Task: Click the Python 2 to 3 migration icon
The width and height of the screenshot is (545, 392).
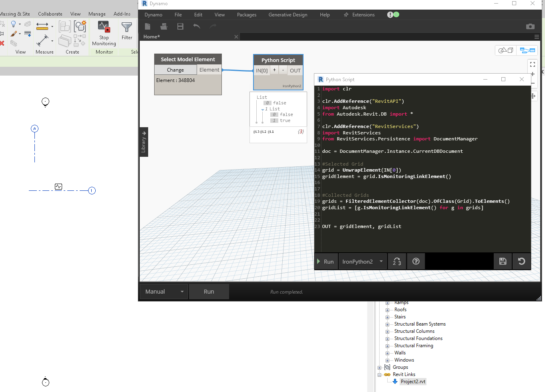Action: [x=397, y=261]
